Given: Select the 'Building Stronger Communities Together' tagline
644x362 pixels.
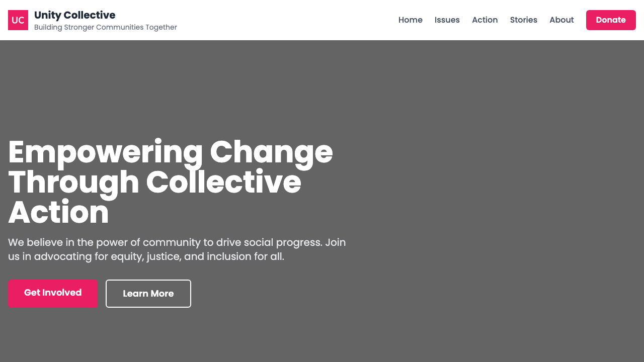Looking at the screenshot, I should tap(105, 27).
